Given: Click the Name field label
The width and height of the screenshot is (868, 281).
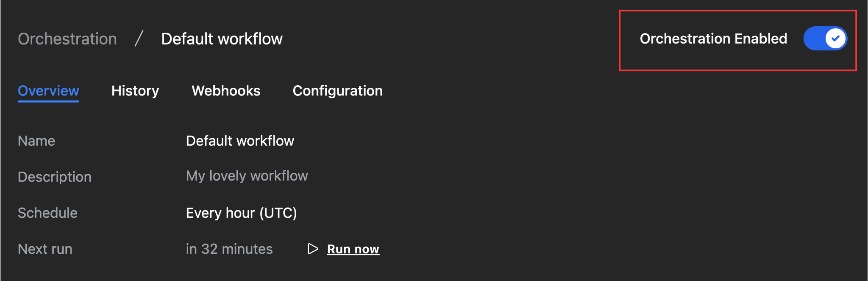Looking at the screenshot, I should [36, 141].
